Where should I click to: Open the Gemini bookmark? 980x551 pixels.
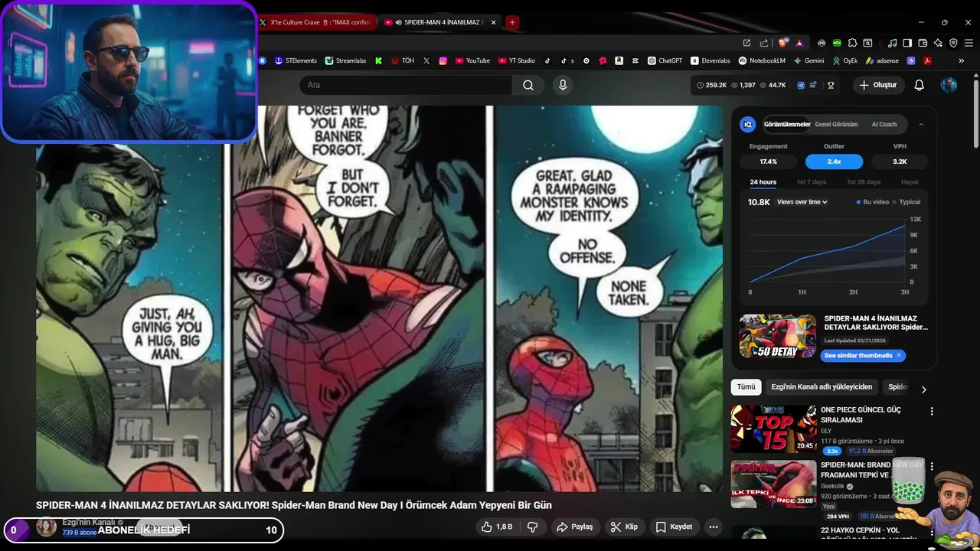(808, 60)
